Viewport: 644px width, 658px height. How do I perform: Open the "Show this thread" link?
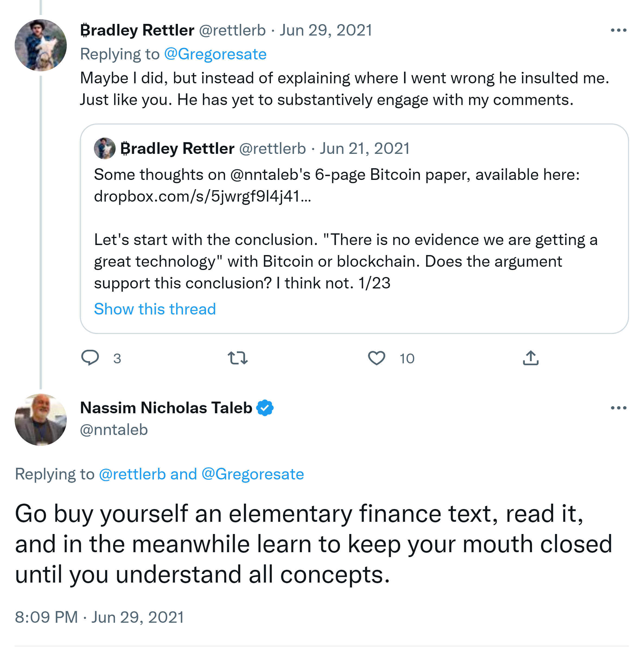155,309
